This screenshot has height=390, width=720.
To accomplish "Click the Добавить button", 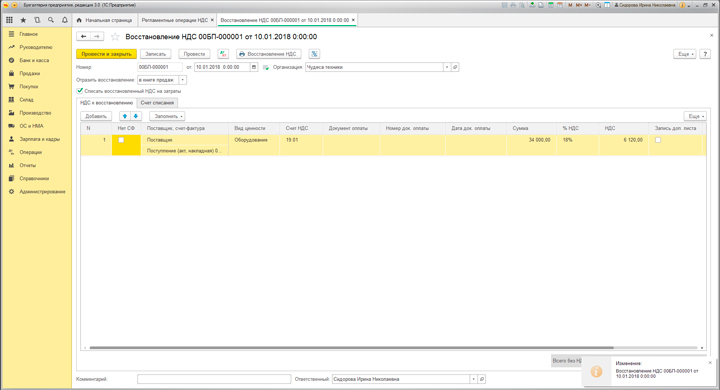I will click(x=96, y=116).
